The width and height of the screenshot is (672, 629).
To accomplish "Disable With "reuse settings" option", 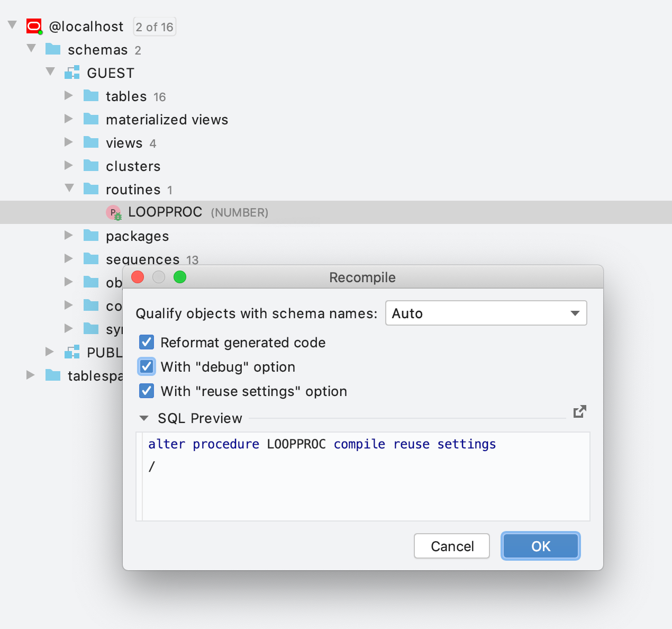I will point(147,391).
